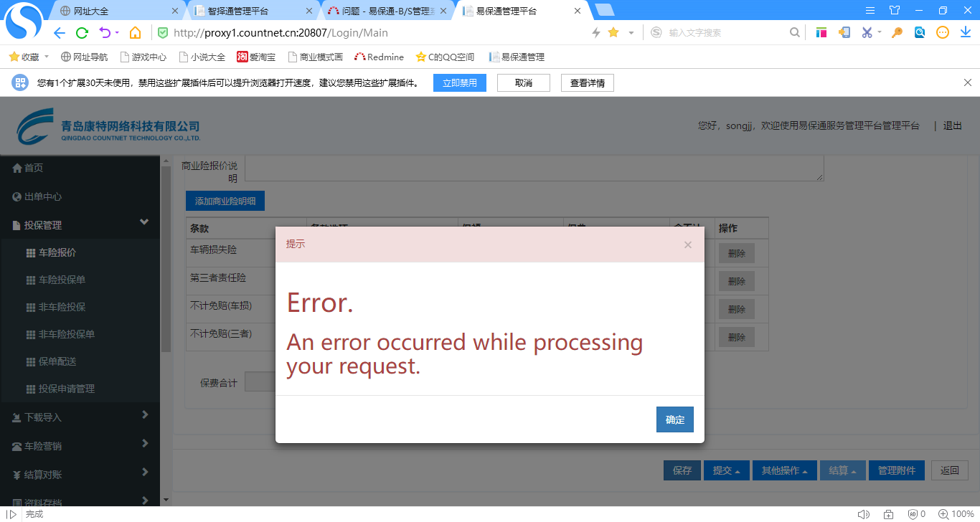The image size is (980, 522).
Task: Click the browser back arrow
Action: (x=60, y=32)
